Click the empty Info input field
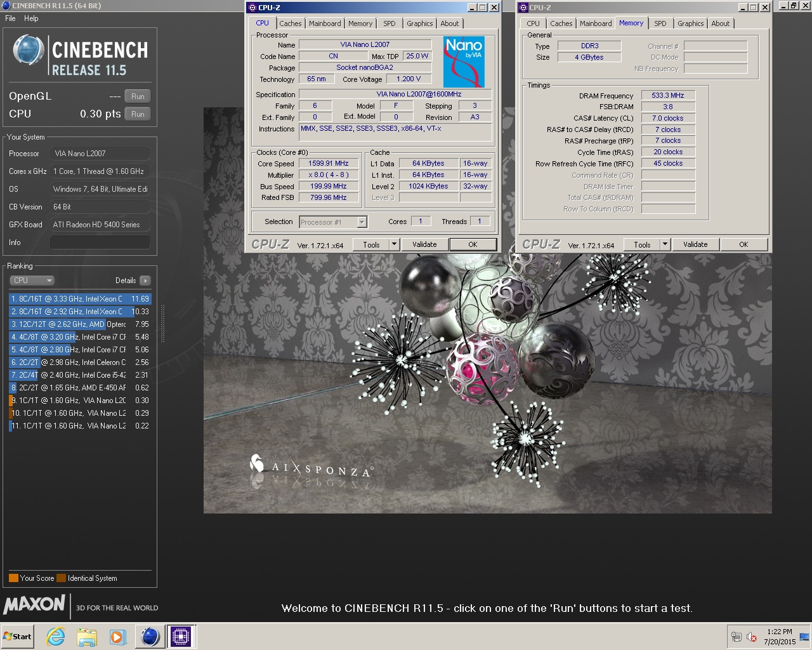812x650 pixels. click(100, 242)
